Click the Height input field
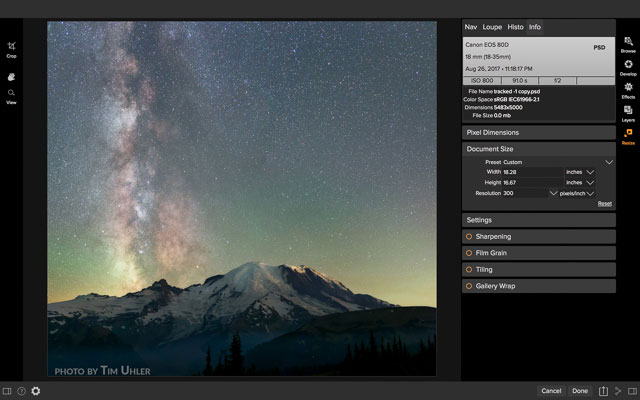The height and width of the screenshot is (400, 640). [532, 183]
